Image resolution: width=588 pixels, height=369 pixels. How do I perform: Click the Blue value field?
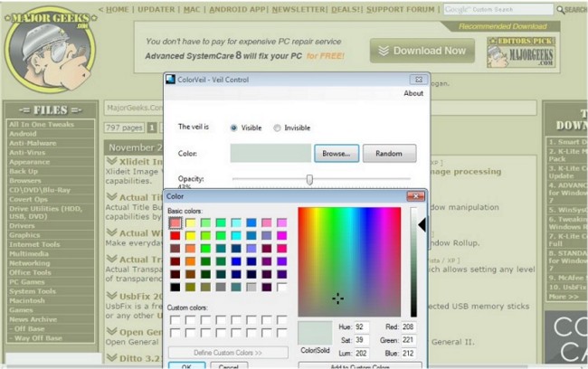tap(409, 354)
